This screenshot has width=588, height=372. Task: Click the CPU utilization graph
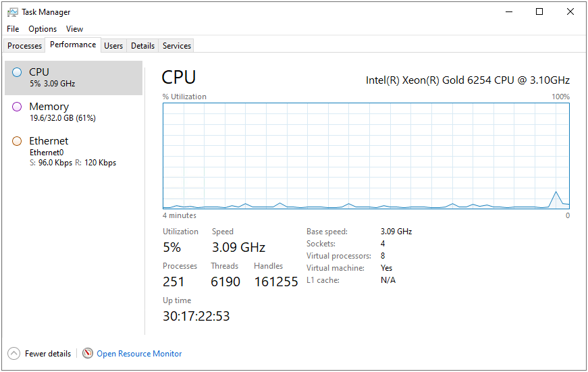366,155
